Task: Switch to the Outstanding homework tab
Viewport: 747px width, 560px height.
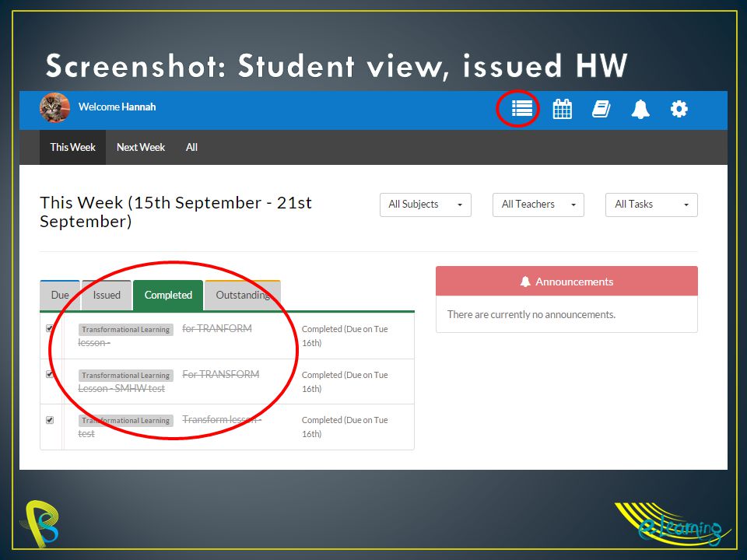Action: pos(243,296)
